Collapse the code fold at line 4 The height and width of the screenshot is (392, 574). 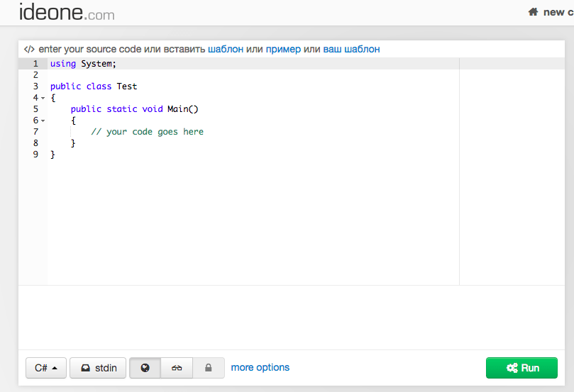click(43, 98)
